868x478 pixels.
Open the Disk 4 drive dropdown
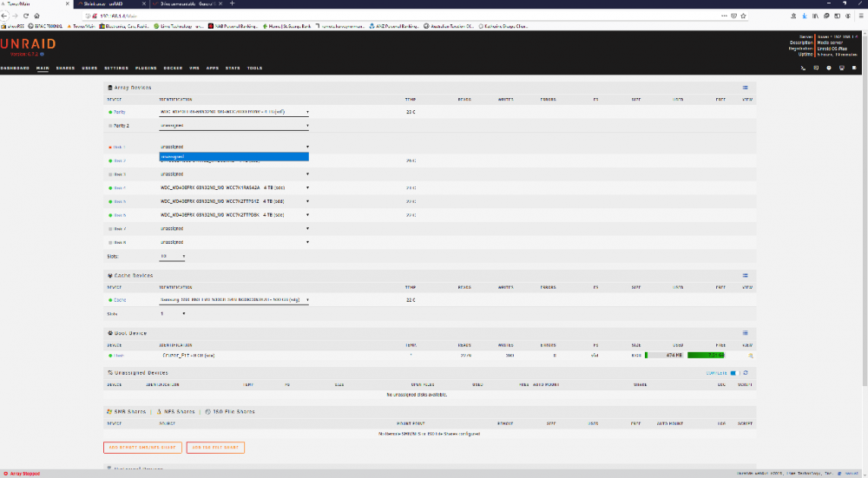(x=234, y=187)
